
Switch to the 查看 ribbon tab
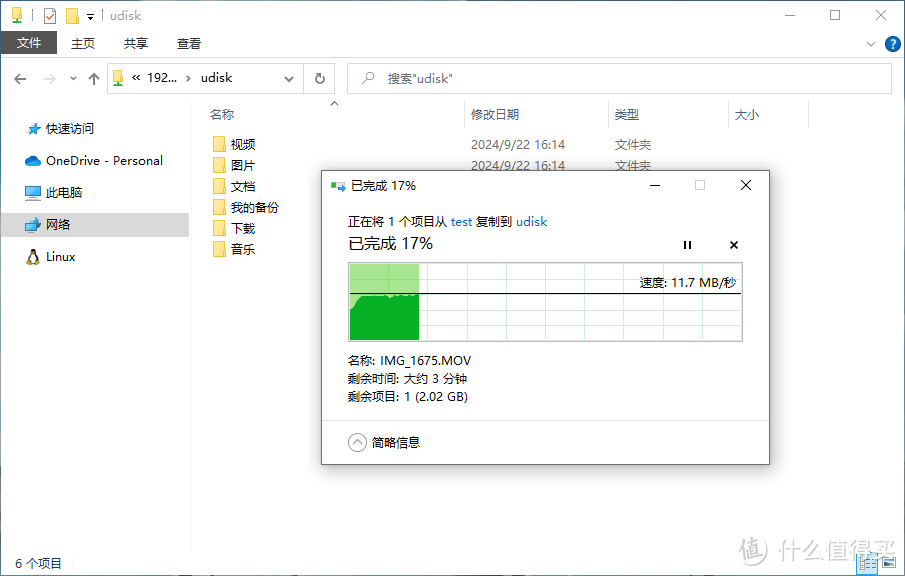pyautogui.click(x=189, y=43)
